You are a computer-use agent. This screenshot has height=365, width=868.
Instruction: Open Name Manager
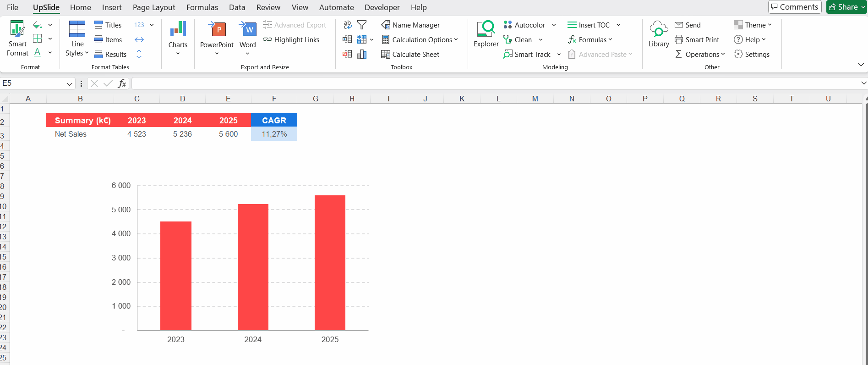(410, 25)
